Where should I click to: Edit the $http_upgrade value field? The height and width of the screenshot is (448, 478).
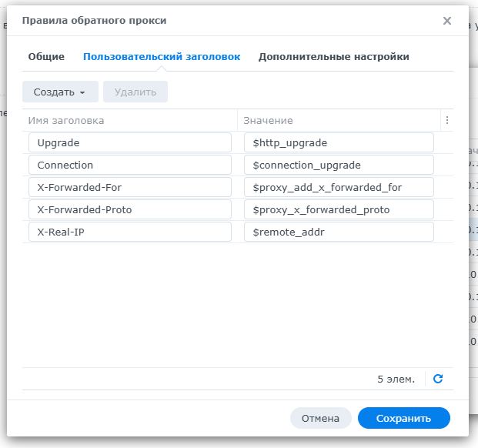(339, 142)
